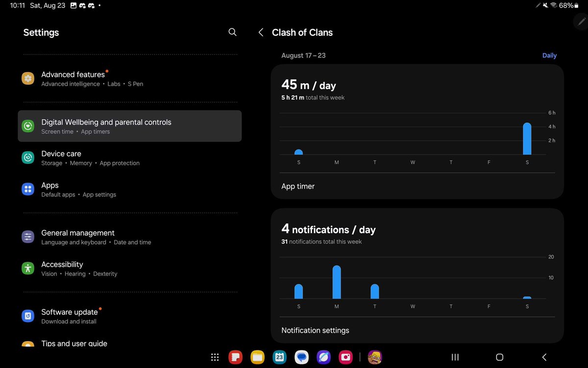Click the battery 68% indicator
Viewport: 588px width, 368px height.
pos(569,5)
